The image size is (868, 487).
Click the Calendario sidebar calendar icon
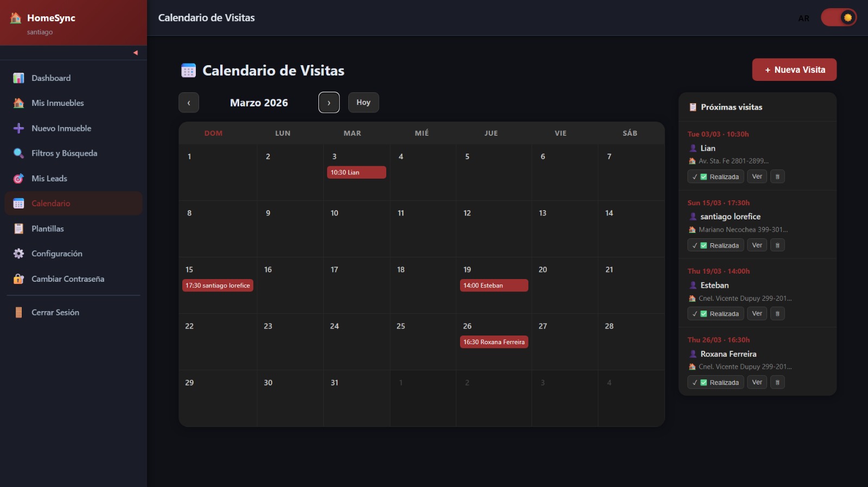tap(18, 204)
